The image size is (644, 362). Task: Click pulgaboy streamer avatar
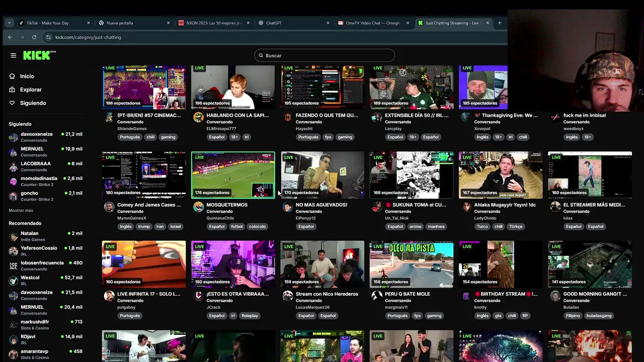coord(109,296)
